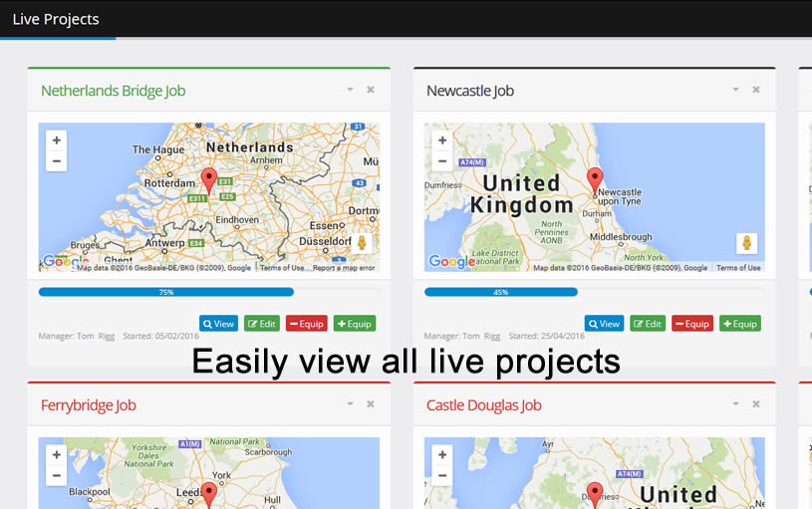Zoom in on the Newcastle map
Image resolution: width=812 pixels, height=509 pixels.
coord(442,140)
